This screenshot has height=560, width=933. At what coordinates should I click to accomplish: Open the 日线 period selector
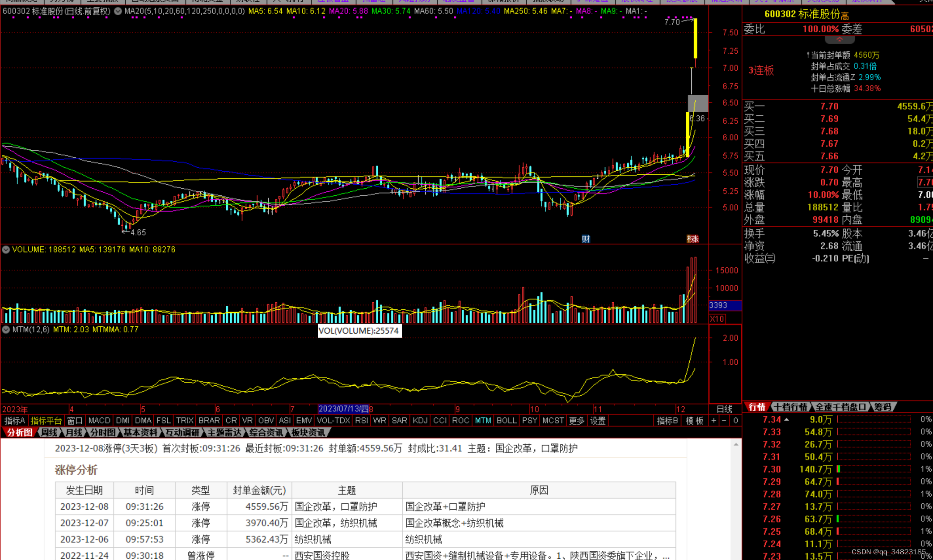(x=724, y=409)
